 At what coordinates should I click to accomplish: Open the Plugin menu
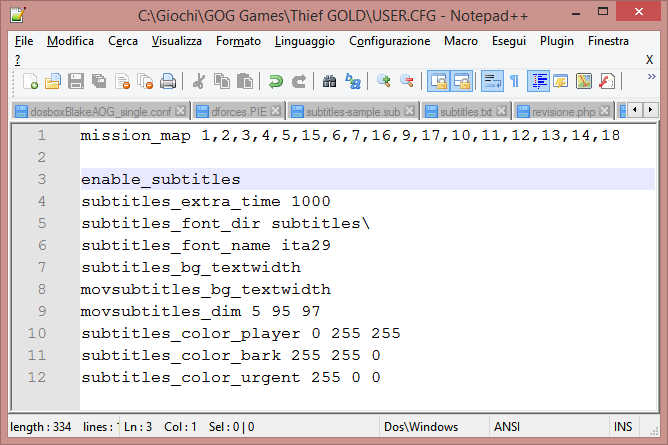[x=556, y=41]
